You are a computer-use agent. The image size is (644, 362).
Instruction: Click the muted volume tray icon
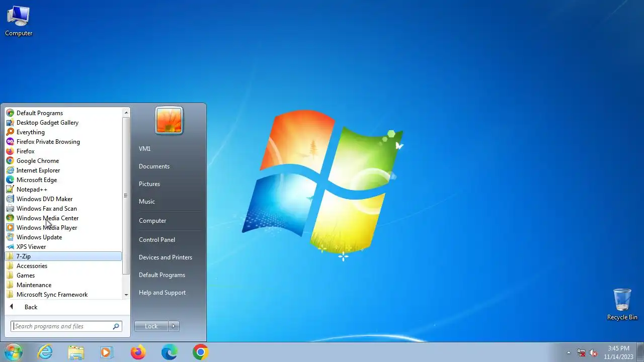coord(593,352)
